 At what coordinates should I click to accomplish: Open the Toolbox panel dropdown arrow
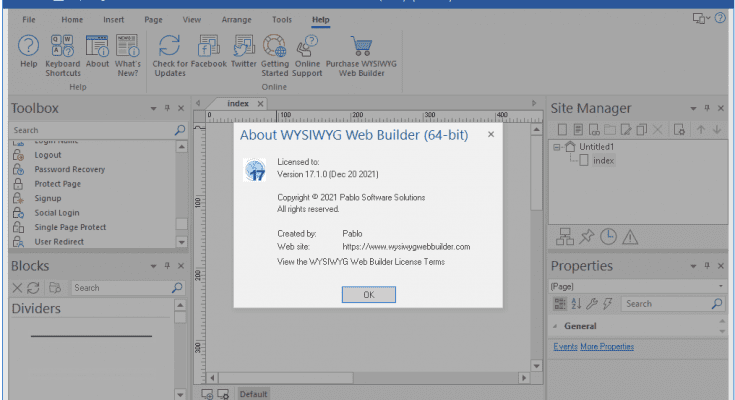(x=153, y=109)
